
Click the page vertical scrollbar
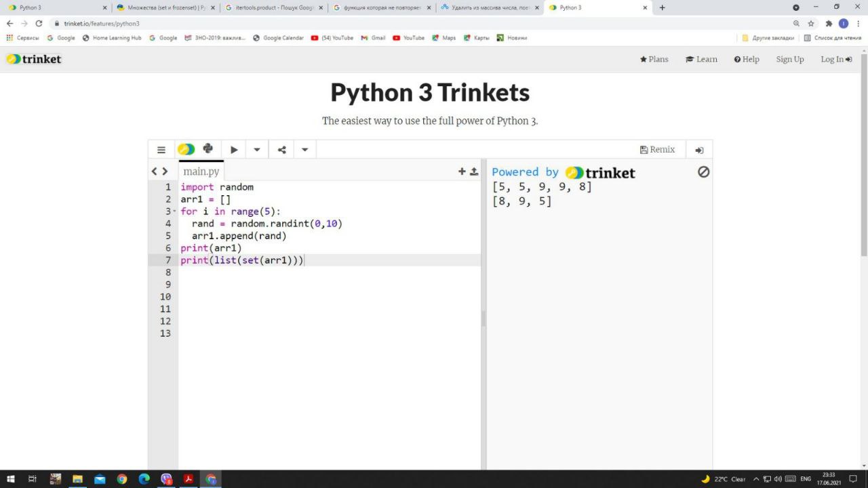(864, 155)
